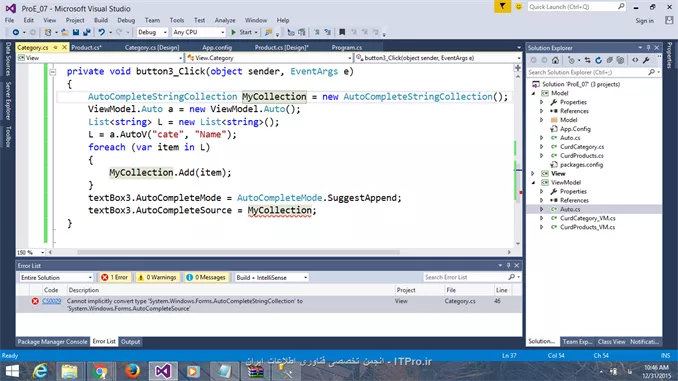The width and height of the screenshot is (678, 381).
Task: Click Sync with Active Document icon
Action: click(x=588, y=61)
